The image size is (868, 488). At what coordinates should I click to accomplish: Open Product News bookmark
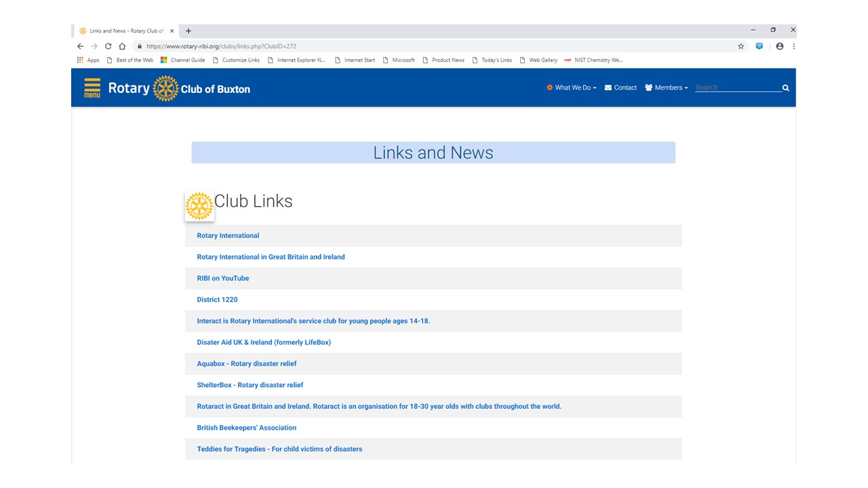point(443,60)
